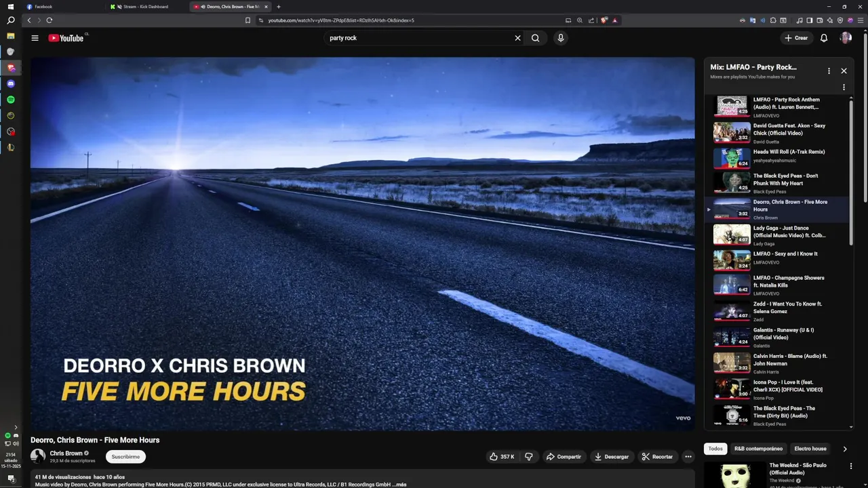
Task: Click the Recortar button
Action: (x=657, y=457)
